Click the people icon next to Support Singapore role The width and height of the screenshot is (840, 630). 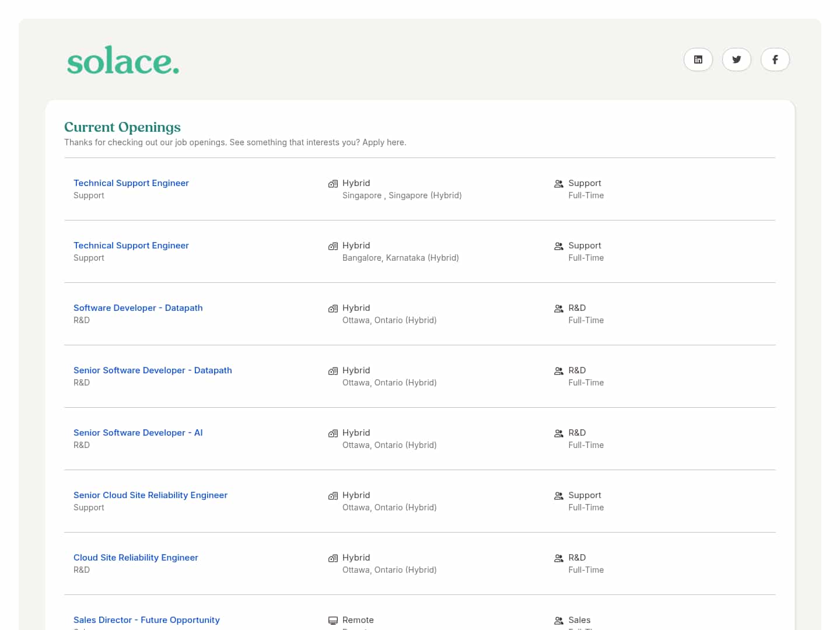pos(558,183)
